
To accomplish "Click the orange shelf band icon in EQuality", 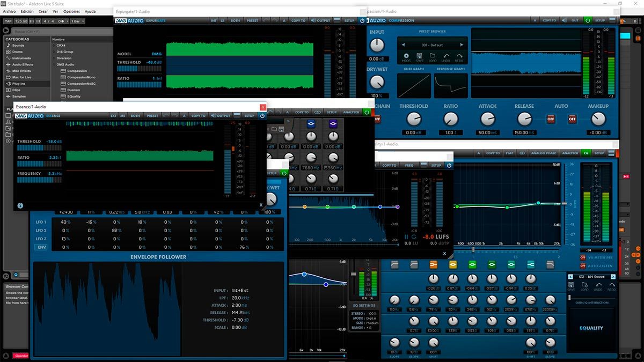I will [x=433, y=264].
